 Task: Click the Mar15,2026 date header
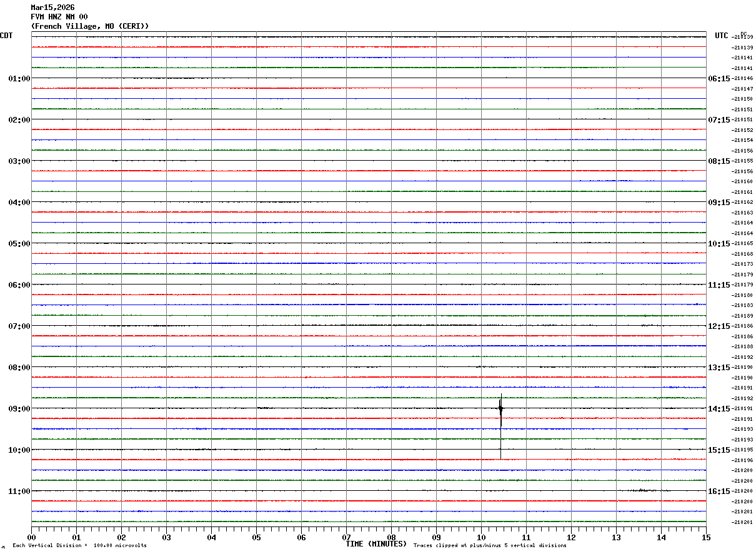pyautogui.click(x=52, y=8)
